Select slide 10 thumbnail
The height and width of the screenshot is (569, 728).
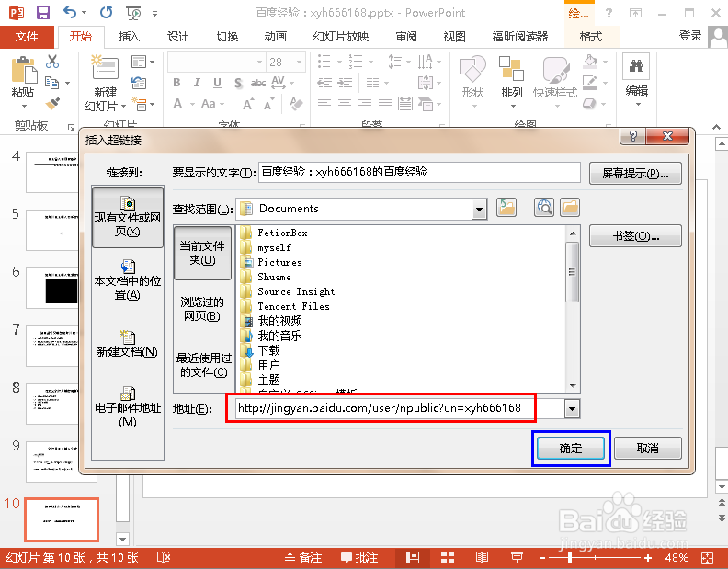(x=62, y=519)
